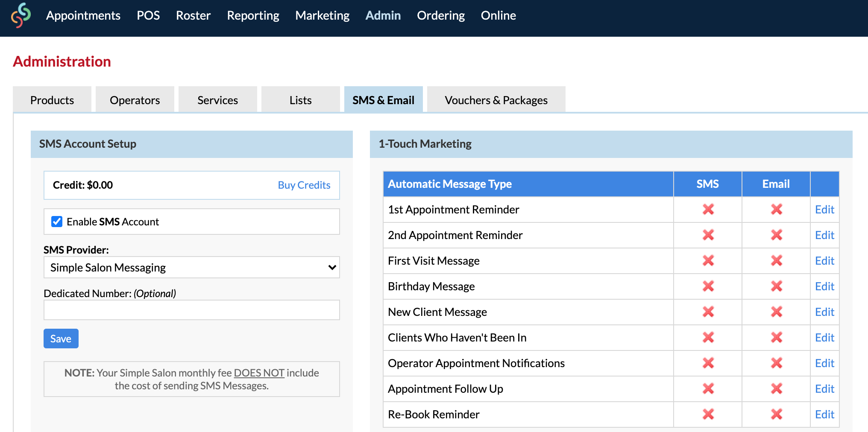Open the POS menu
The width and height of the screenshot is (868, 432).
pos(148,15)
